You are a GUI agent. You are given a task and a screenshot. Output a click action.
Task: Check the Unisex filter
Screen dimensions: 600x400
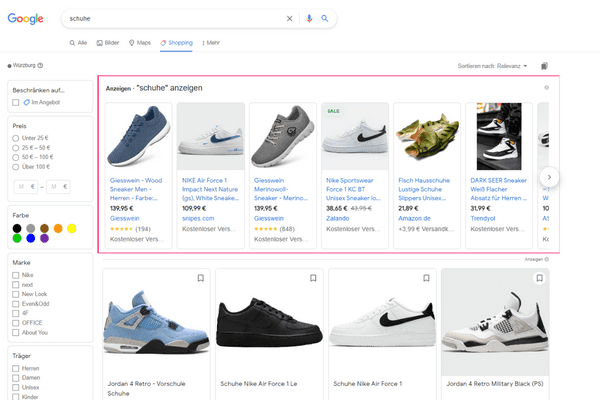(16, 387)
